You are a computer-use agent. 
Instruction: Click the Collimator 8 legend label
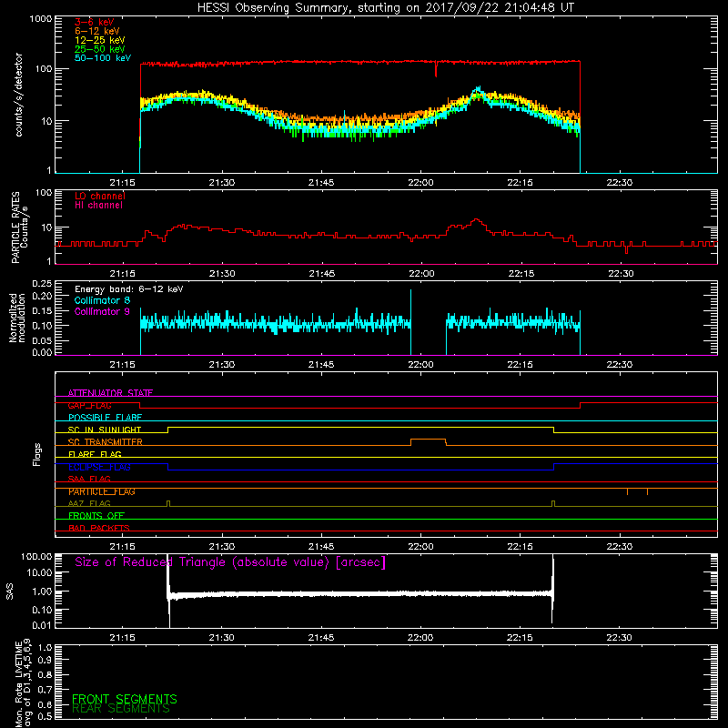pyautogui.click(x=102, y=300)
